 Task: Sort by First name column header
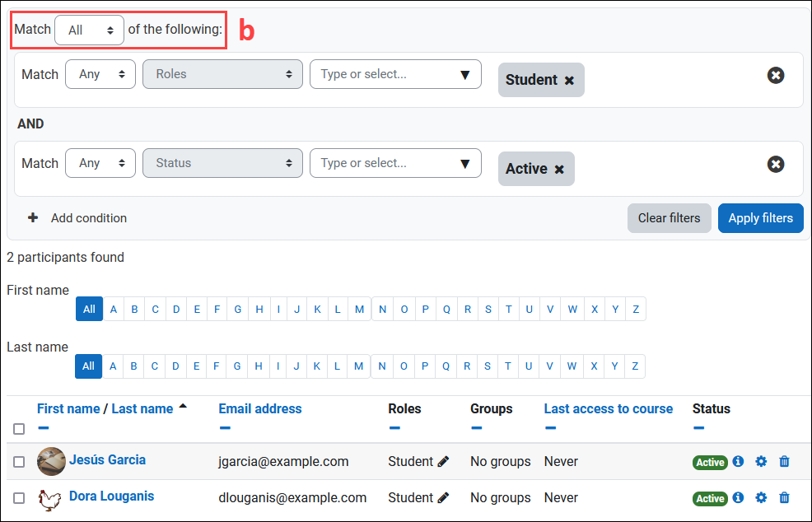click(x=68, y=408)
